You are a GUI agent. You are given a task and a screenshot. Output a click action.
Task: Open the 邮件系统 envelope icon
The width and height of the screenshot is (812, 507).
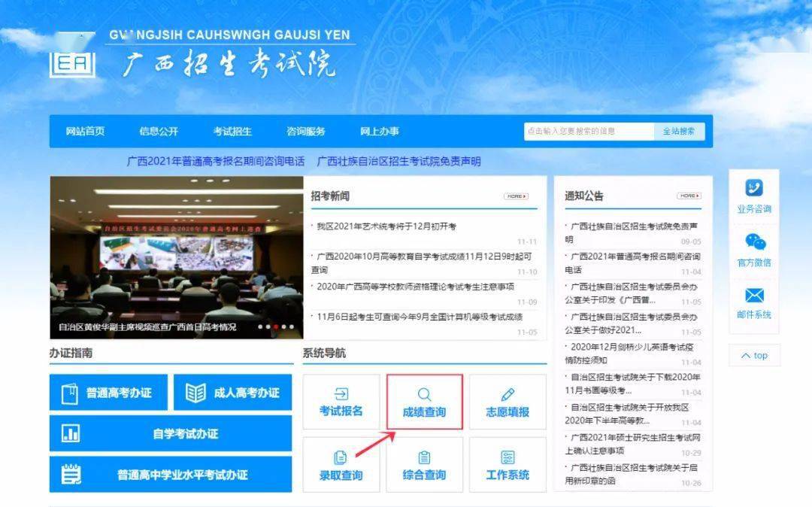[x=753, y=296]
